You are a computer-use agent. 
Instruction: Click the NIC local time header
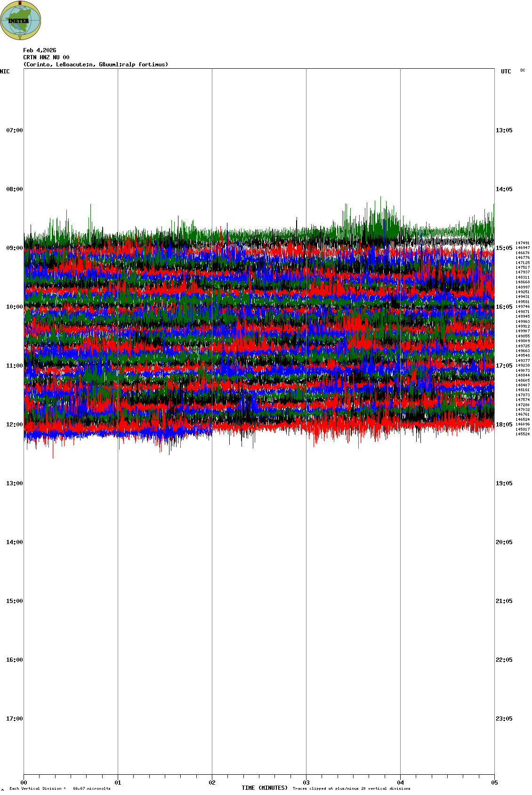coord(5,72)
